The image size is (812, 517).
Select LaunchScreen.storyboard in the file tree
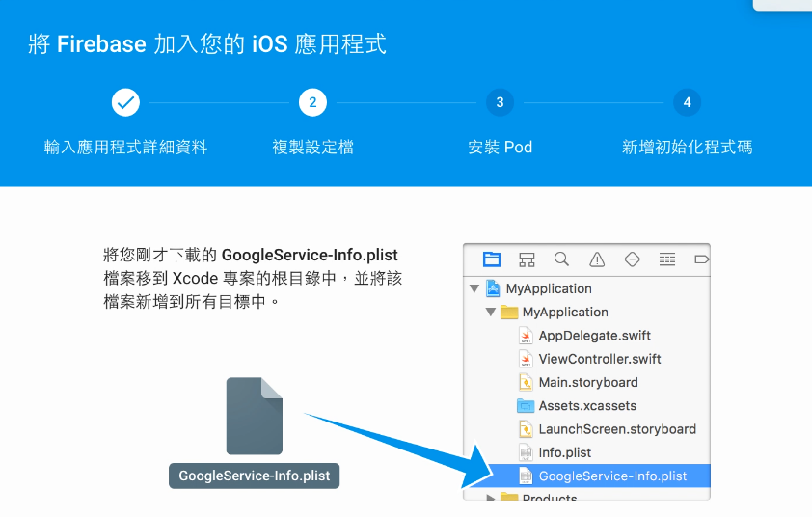click(x=586, y=429)
